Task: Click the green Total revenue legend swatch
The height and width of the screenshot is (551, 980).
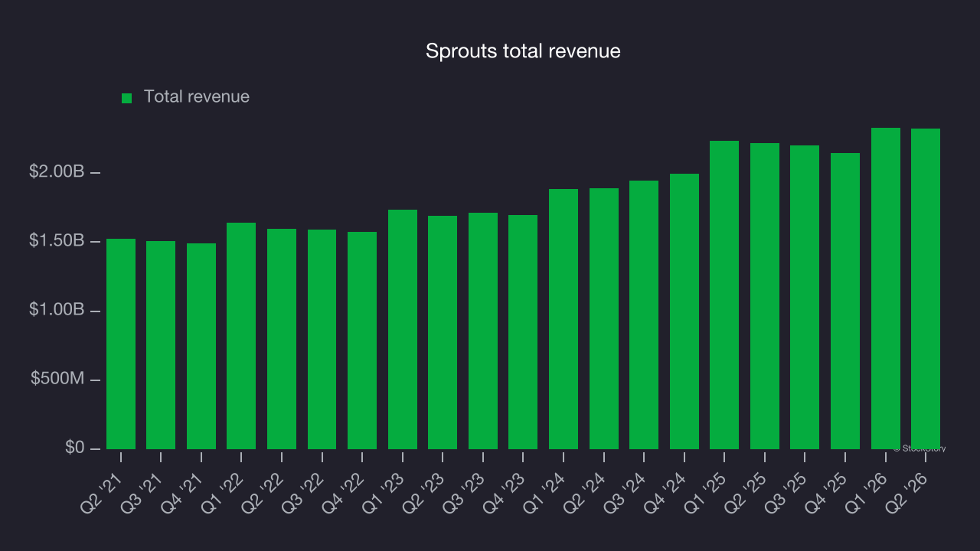Action: click(x=127, y=98)
